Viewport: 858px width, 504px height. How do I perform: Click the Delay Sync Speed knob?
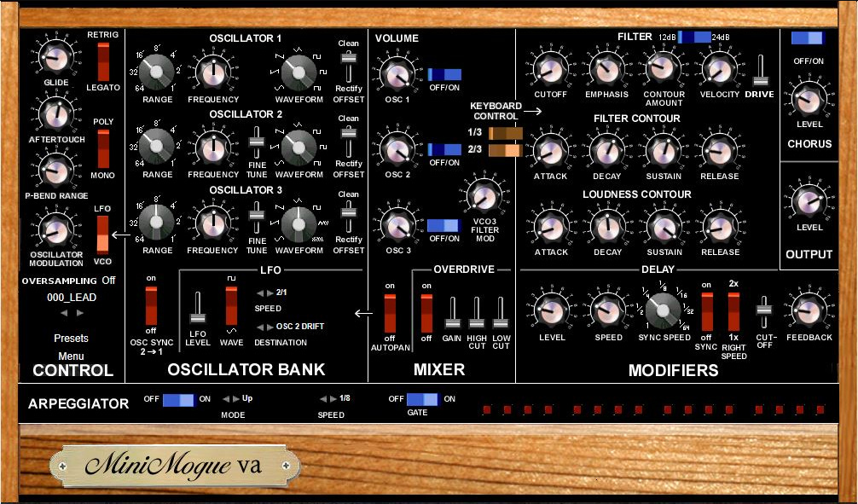[x=663, y=310]
